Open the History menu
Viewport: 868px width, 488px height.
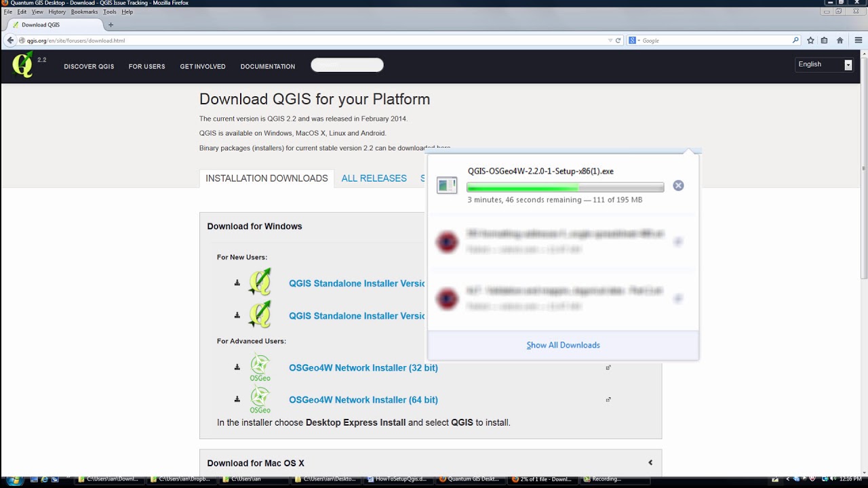pos(57,12)
